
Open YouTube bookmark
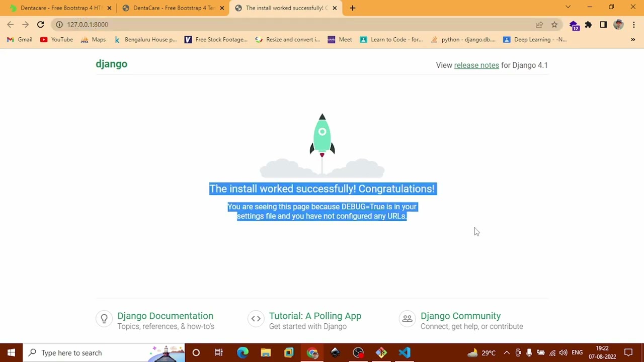[x=56, y=40]
